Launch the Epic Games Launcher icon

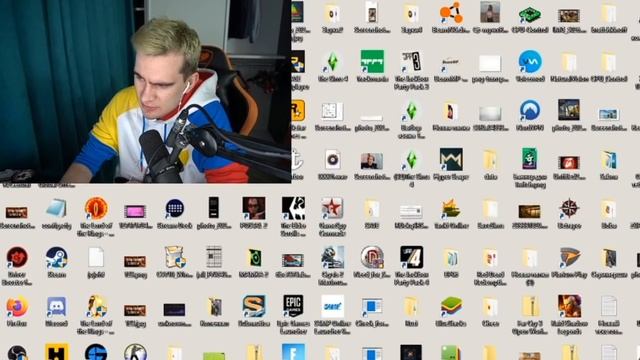(x=293, y=307)
